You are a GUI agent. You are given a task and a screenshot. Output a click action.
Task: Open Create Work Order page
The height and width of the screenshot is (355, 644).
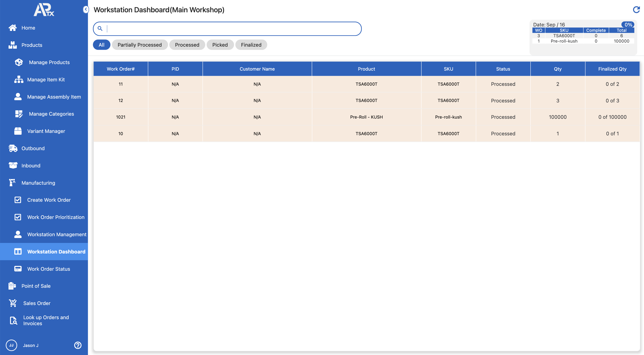point(49,200)
